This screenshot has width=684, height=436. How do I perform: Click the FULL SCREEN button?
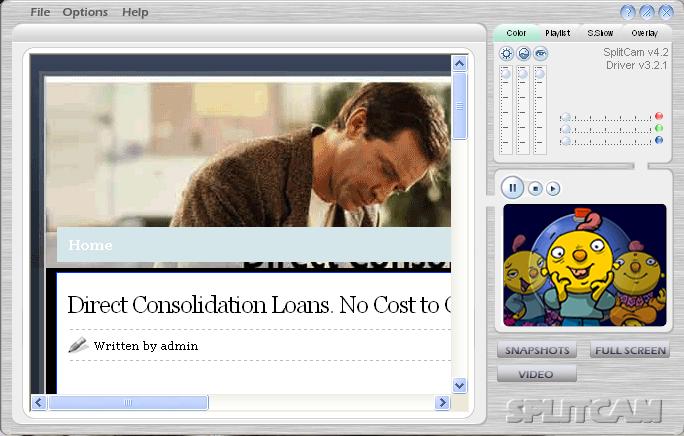630,350
